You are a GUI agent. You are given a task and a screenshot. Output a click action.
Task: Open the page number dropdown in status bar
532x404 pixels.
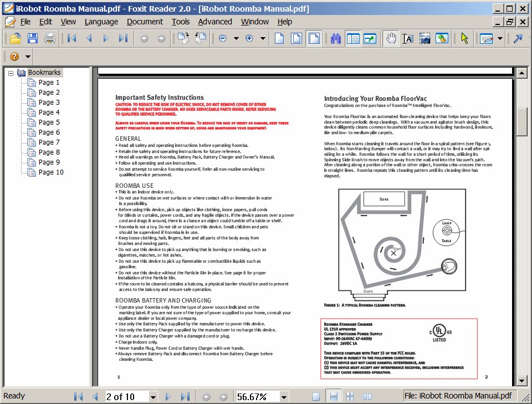pos(153,397)
